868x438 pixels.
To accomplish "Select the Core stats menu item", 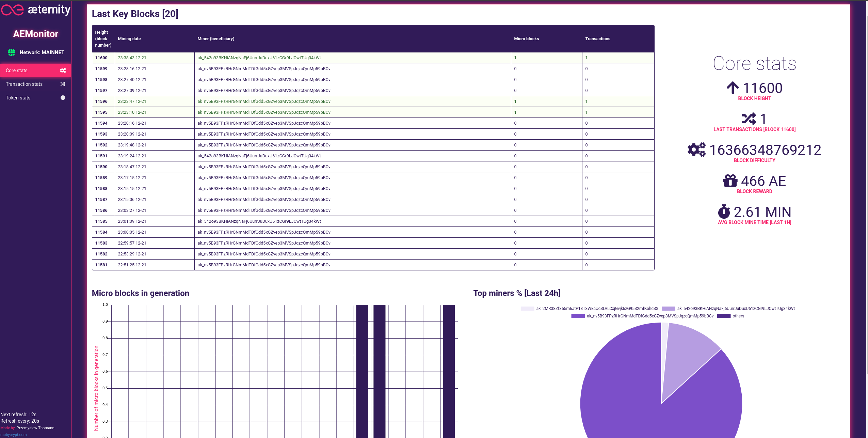I will pyautogui.click(x=17, y=71).
